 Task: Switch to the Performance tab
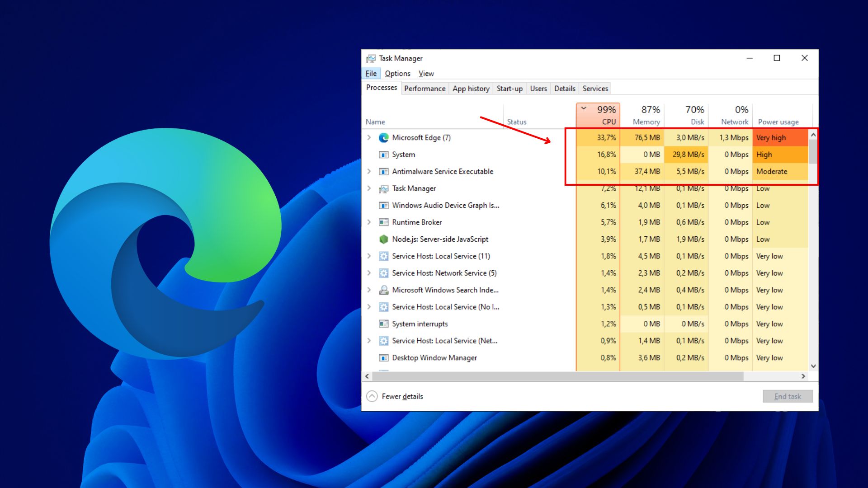click(x=425, y=89)
